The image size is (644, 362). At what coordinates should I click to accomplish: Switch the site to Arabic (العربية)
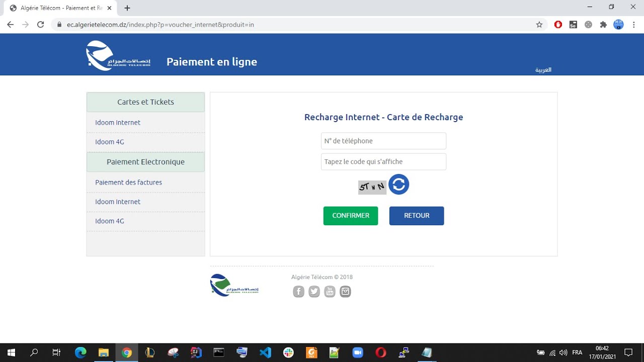[x=543, y=70]
